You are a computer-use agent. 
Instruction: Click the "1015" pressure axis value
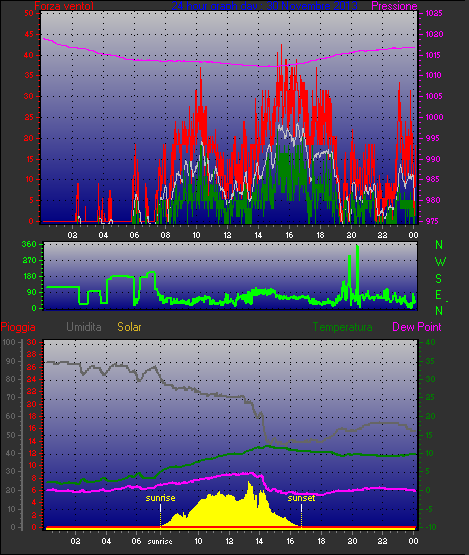coord(434,55)
